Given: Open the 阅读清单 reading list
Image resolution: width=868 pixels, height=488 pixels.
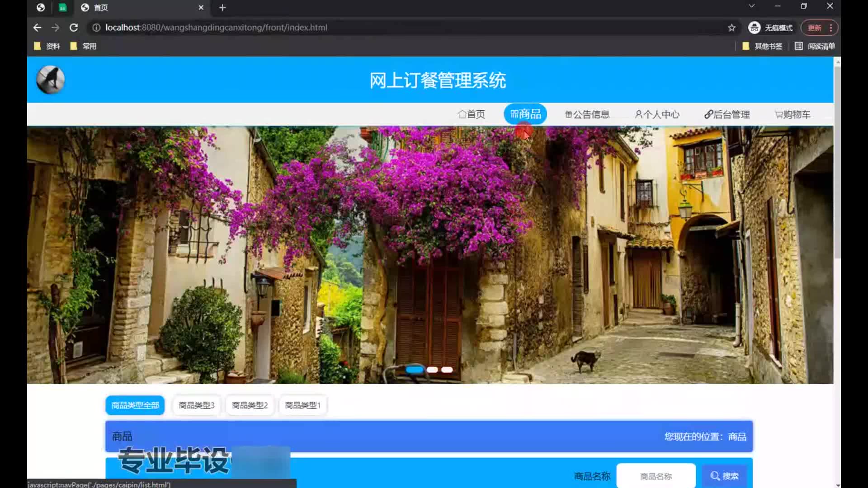Looking at the screenshot, I should click(815, 46).
